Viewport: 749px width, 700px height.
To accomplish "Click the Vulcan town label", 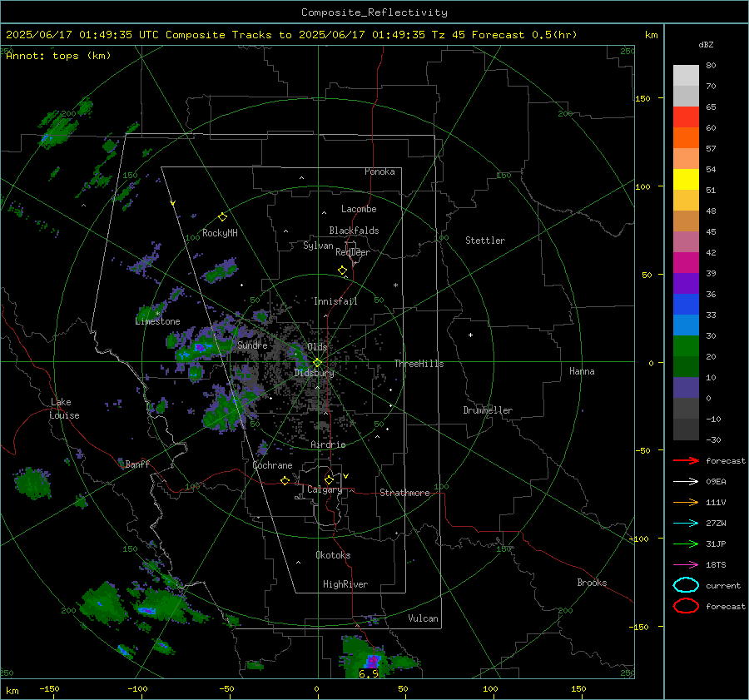I will [424, 618].
